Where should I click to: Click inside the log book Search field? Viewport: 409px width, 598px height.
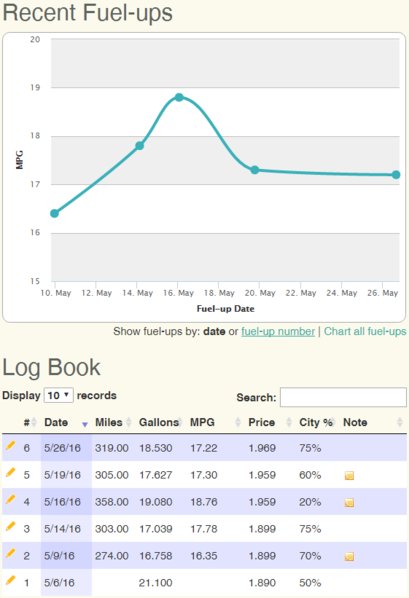click(x=343, y=397)
